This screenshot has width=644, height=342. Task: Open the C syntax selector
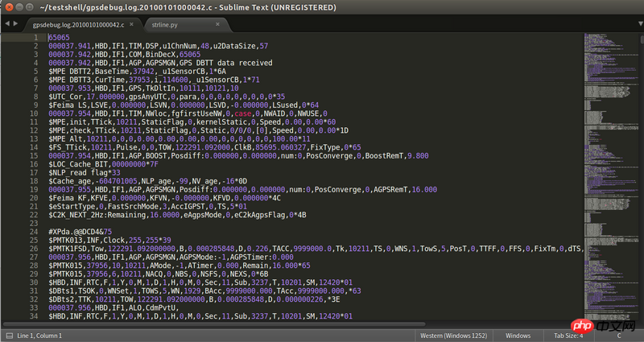pyautogui.click(x=618, y=336)
